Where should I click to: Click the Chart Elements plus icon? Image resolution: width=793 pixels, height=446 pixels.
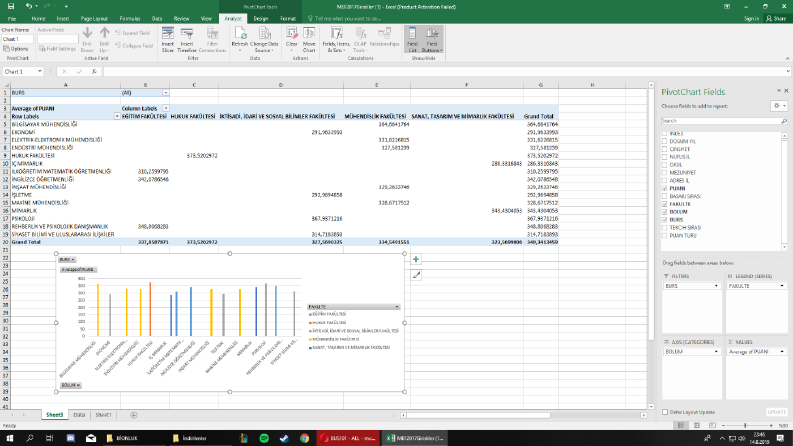pos(416,259)
